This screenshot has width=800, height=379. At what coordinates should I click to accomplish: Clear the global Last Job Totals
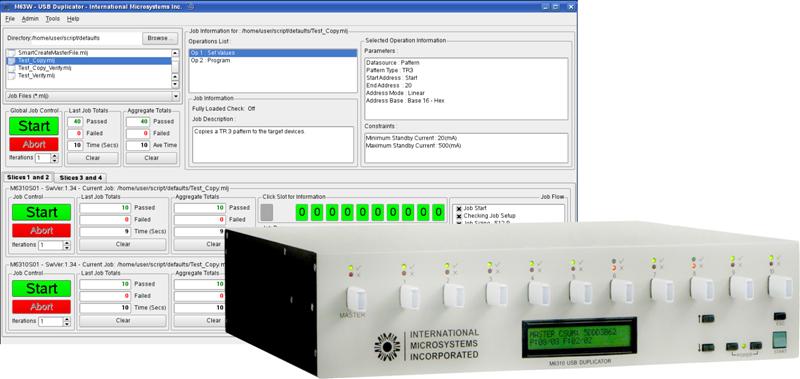pyautogui.click(x=93, y=158)
